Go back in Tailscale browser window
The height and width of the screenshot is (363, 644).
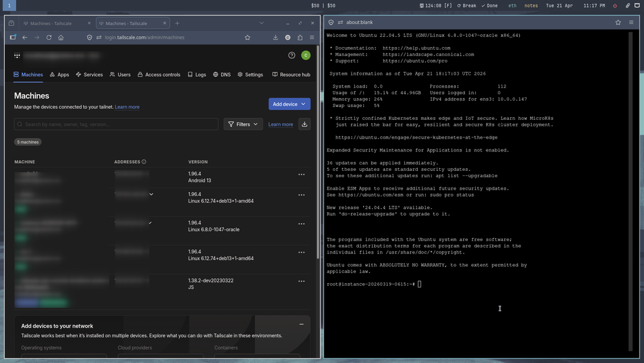click(x=25, y=37)
